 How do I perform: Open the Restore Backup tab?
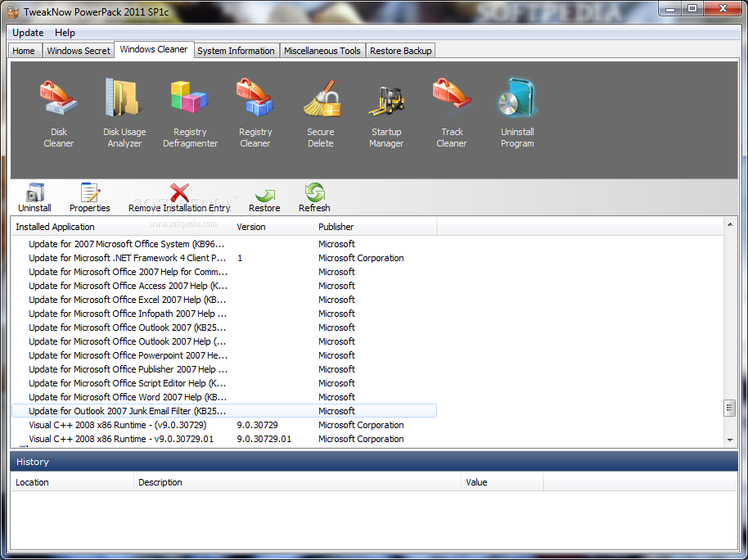click(401, 51)
